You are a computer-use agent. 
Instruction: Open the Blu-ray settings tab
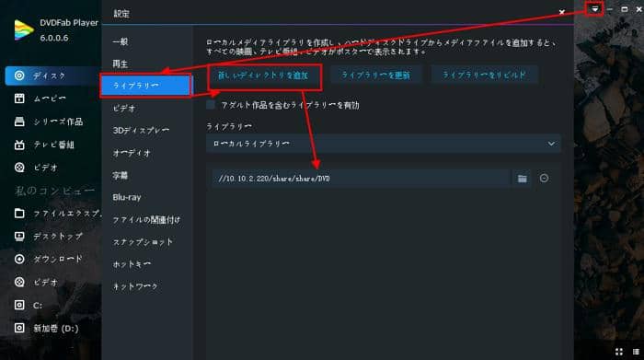coord(127,197)
